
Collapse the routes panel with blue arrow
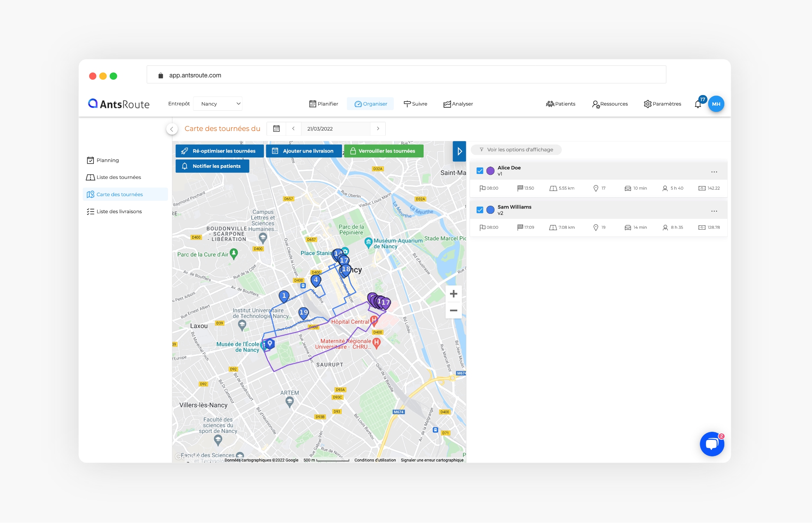point(459,151)
